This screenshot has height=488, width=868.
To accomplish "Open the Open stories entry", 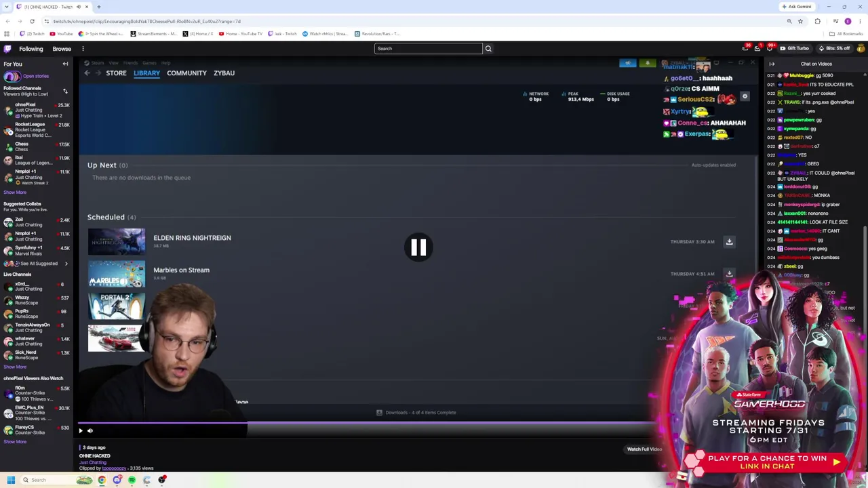I will pyautogui.click(x=26, y=77).
